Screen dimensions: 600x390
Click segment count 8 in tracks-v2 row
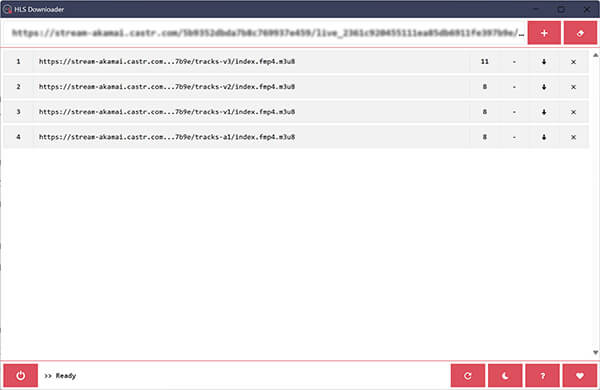point(484,86)
